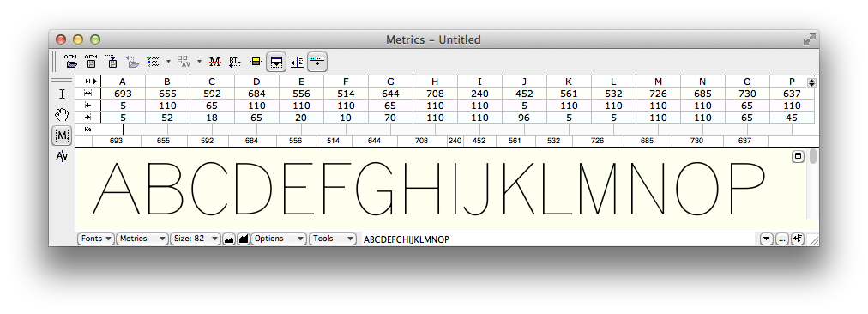
Task: Open the sample text history dropdown arrow
Action: point(766,239)
